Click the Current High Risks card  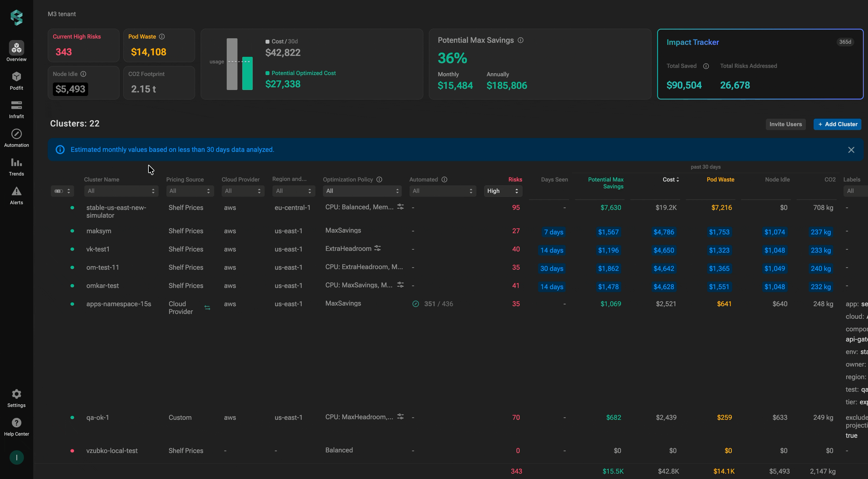pyautogui.click(x=84, y=45)
